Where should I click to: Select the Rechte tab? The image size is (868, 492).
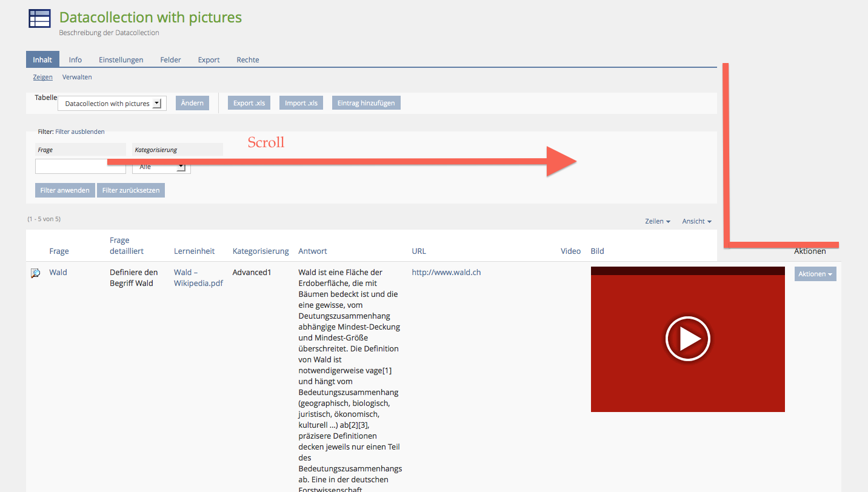[247, 60]
